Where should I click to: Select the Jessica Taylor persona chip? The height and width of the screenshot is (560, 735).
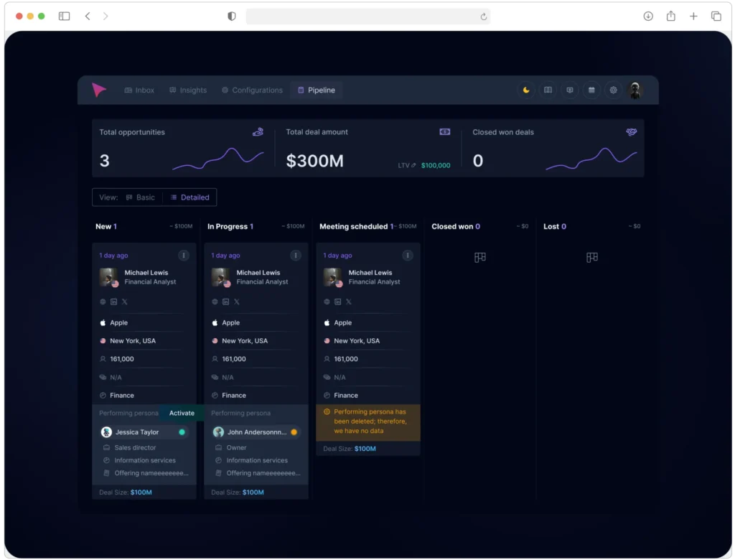tap(137, 432)
